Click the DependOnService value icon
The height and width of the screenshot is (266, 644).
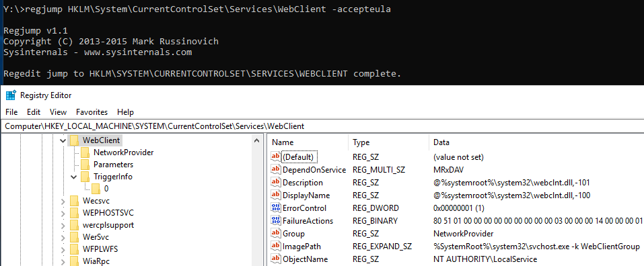(276, 170)
